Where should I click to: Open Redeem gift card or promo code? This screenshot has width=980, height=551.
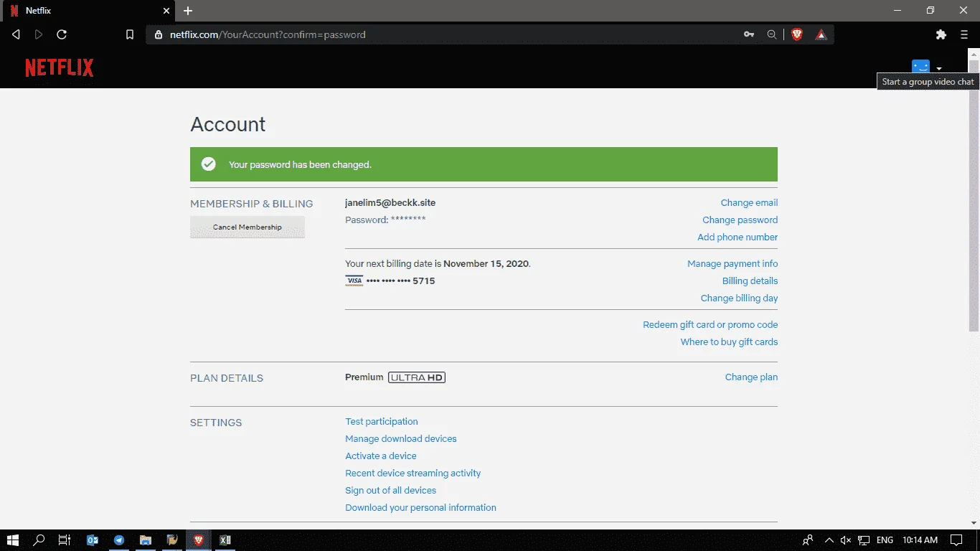coord(710,325)
